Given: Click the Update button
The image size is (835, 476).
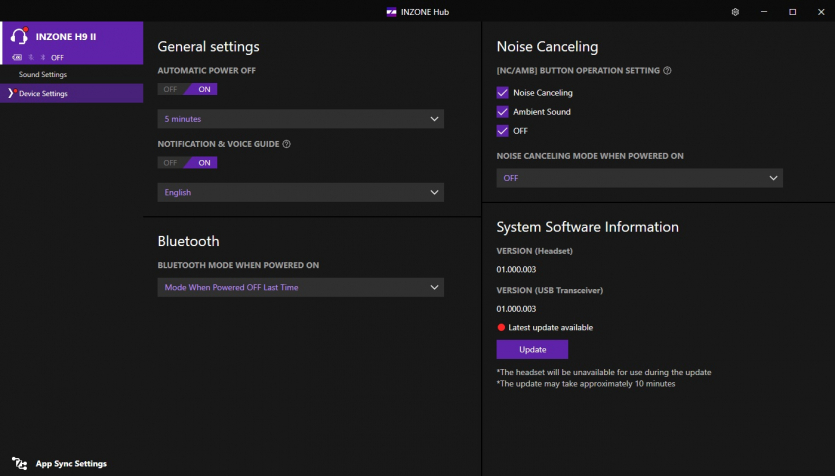Looking at the screenshot, I should pos(532,349).
